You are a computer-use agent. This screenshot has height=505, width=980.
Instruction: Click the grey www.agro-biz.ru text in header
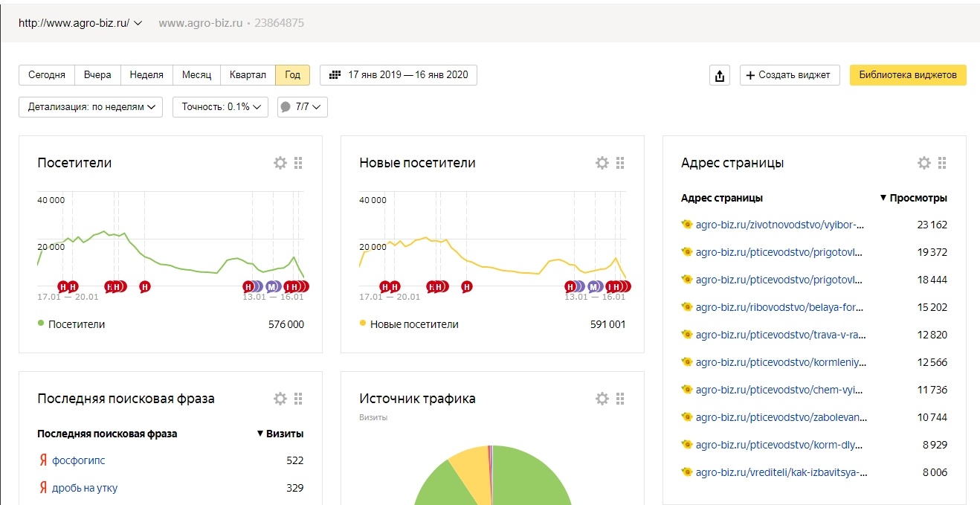click(x=201, y=23)
